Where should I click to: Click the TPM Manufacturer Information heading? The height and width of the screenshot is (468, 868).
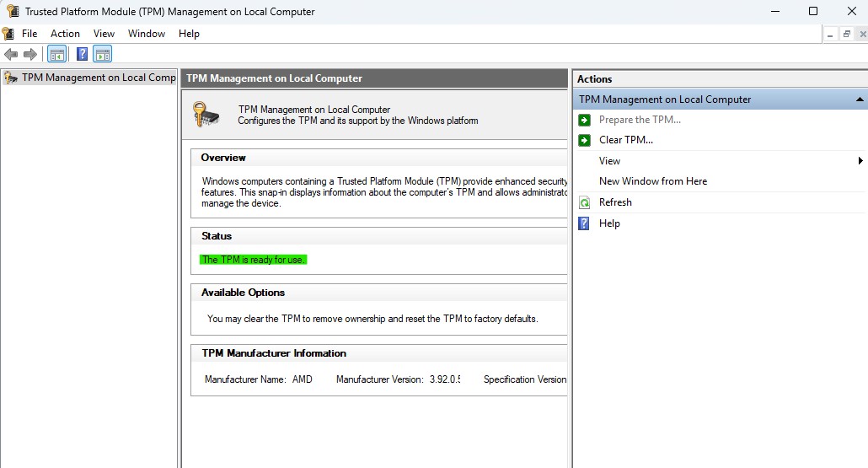tap(274, 353)
